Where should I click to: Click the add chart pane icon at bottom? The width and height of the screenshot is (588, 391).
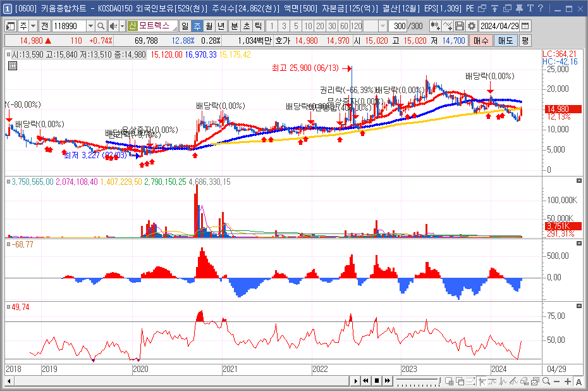point(450,382)
